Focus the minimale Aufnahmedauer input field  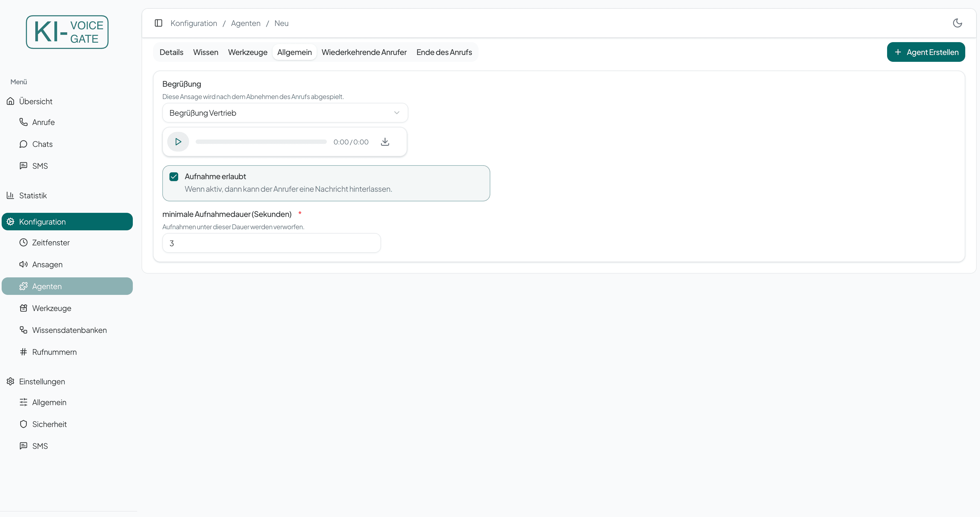click(x=271, y=243)
